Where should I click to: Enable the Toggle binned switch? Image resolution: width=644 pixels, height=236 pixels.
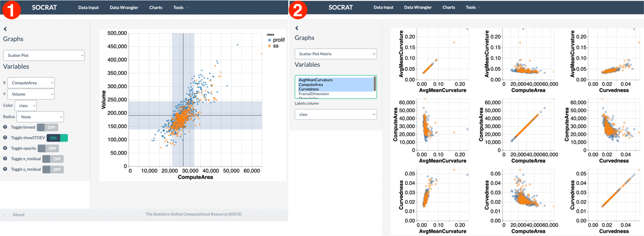[x=48, y=127]
